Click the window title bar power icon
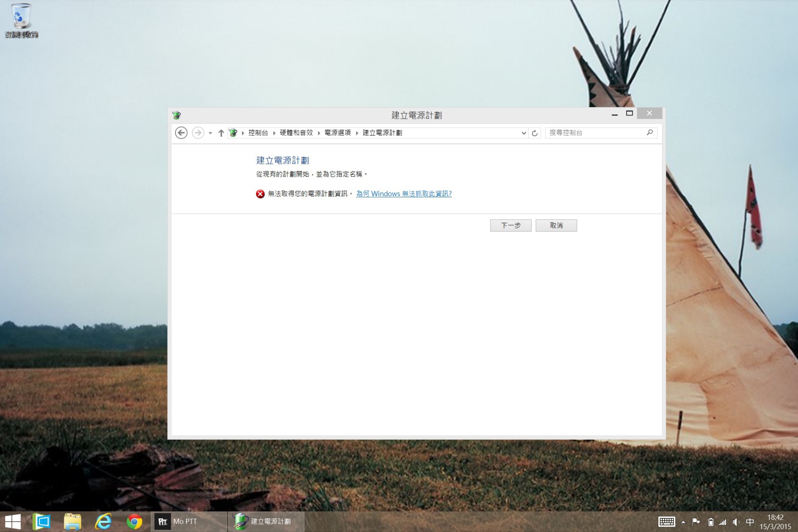The image size is (798, 532). tap(176, 115)
